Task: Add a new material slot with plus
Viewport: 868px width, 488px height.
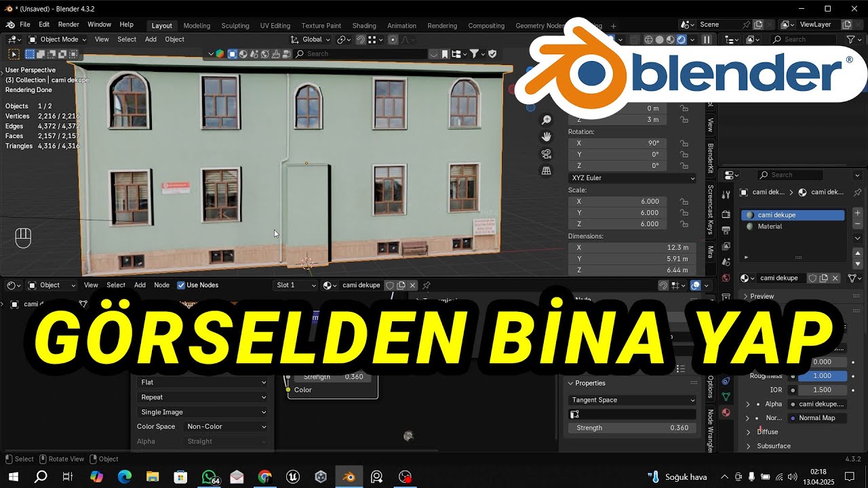Action: click(x=857, y=213)
